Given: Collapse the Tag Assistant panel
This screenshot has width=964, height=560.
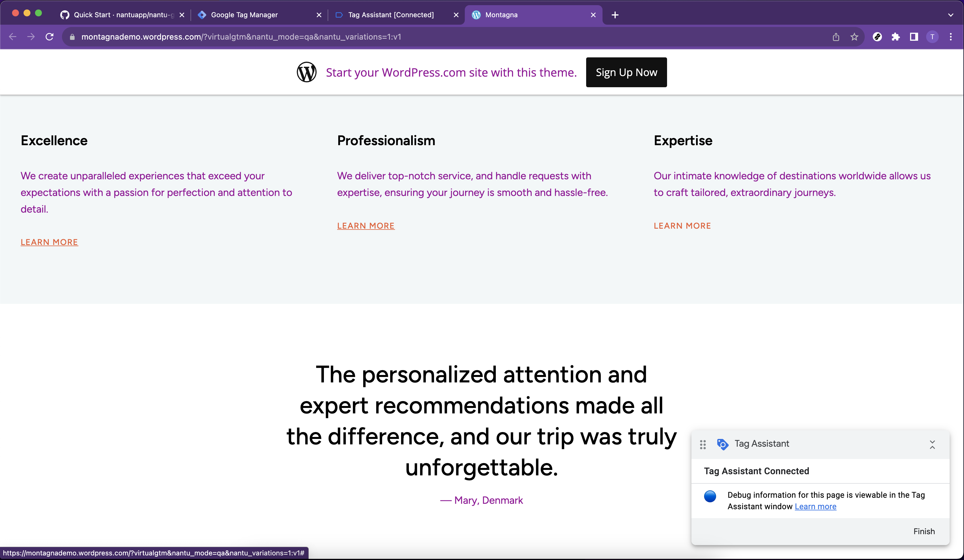Looking at the screenshot, I should [932, 444].
